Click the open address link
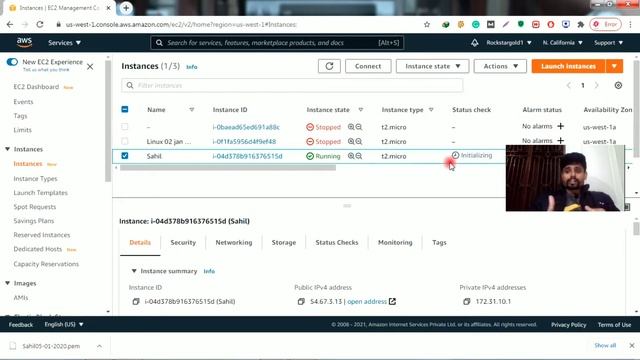This screenshot has height=360, width=640. coord(367,302)
